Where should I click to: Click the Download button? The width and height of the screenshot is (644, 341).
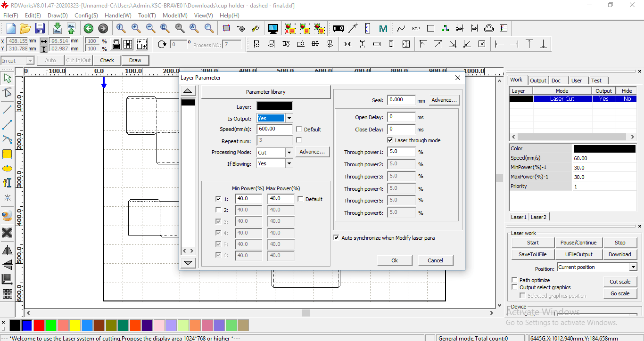click(x=619, y=254)
